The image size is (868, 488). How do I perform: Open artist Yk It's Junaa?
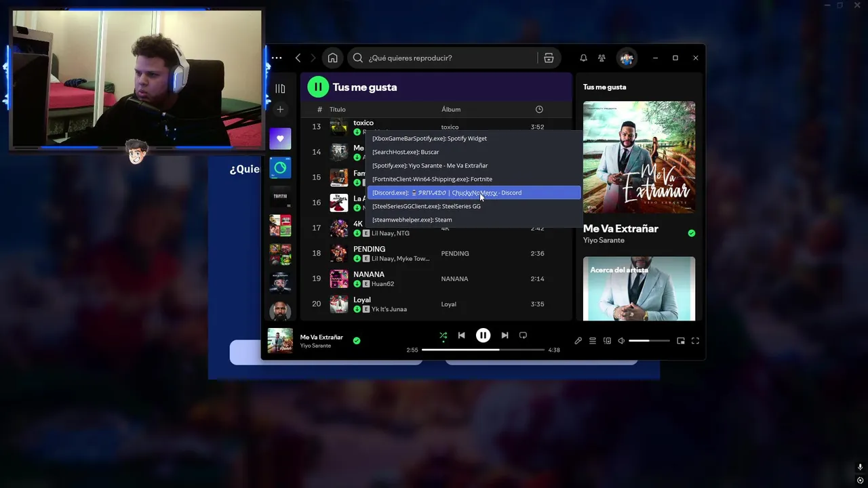coord(389,309)
